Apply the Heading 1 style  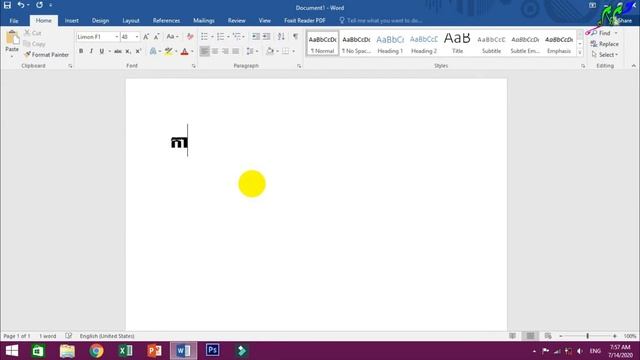390,43
